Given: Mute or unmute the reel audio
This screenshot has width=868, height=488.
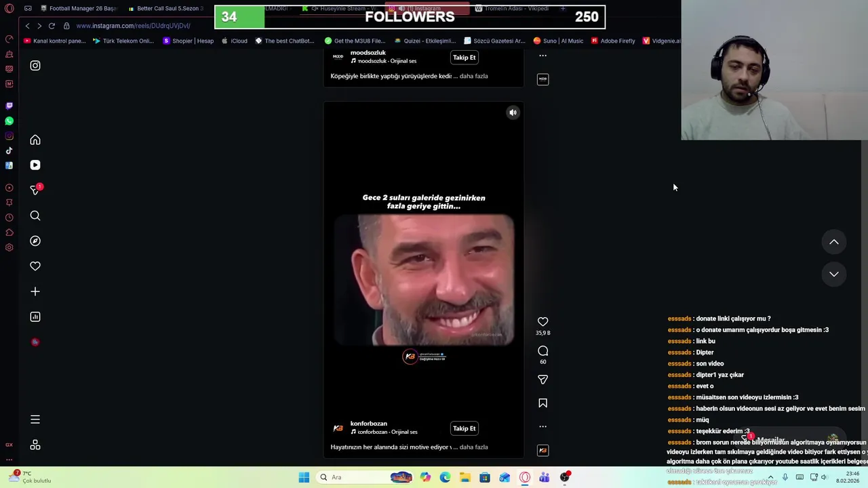Looking at the screenshot, I should coord(513,113).
